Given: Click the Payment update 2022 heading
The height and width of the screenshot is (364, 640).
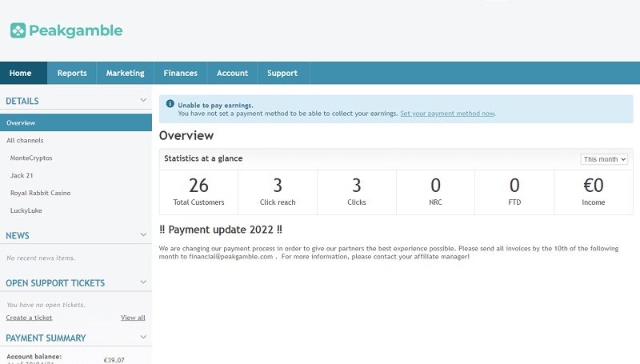Looking at the screenshot, I should click(221, 230).
